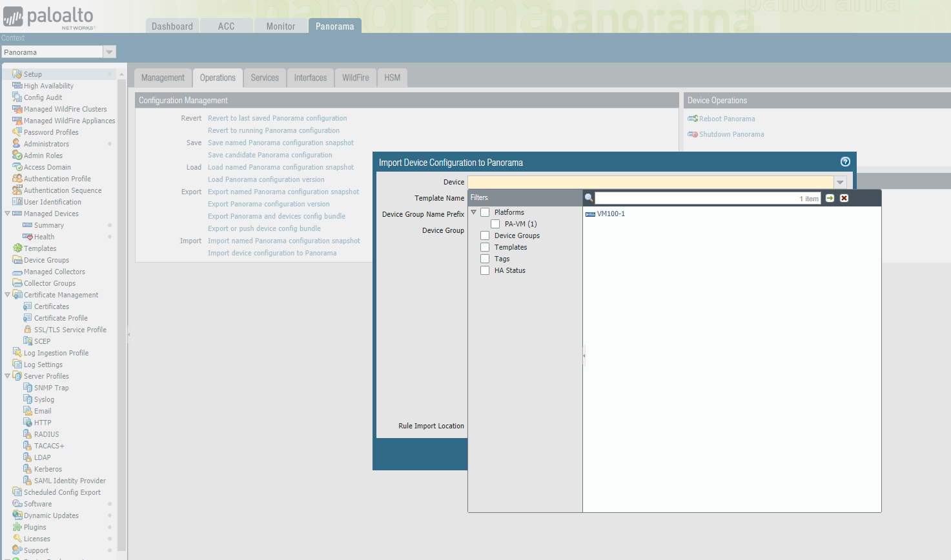Screen dimensions: 951x560
Task: Collapse the Certificate Management tree node
Action: coord(7,295)
